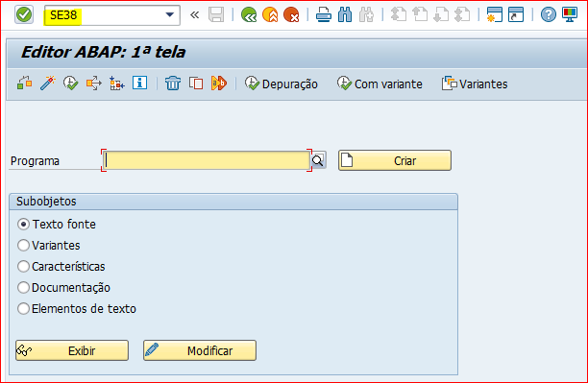Screen dimensions: 588x383
Task: Click the Customize Local Layout monitor icon
Action: point(570,15)
